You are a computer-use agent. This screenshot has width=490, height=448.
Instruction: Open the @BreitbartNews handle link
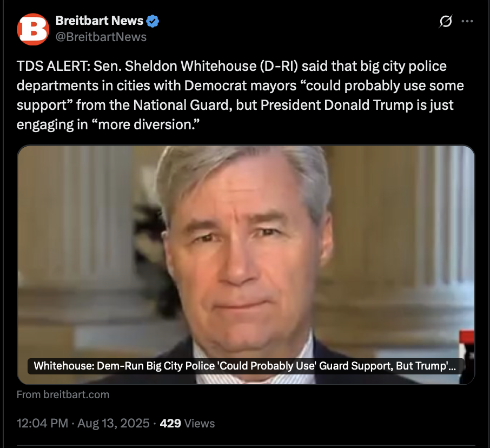(x=101, y=37)
